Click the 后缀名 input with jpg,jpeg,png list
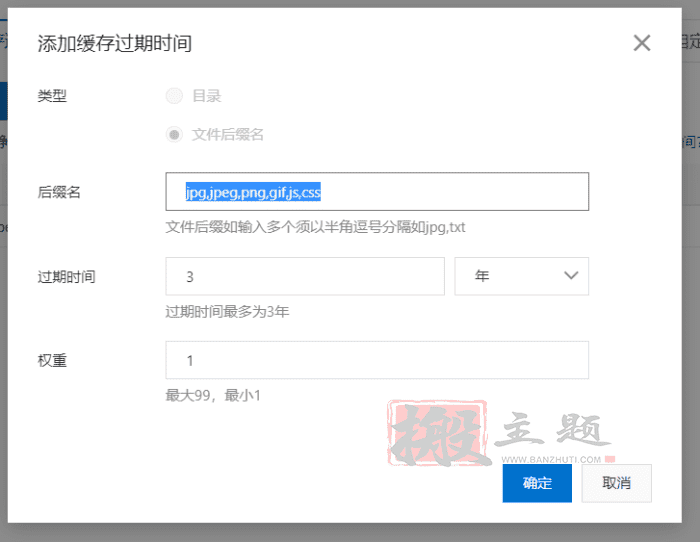The width and height of the screenshot is (700, 542). click(x=377, y=192)
